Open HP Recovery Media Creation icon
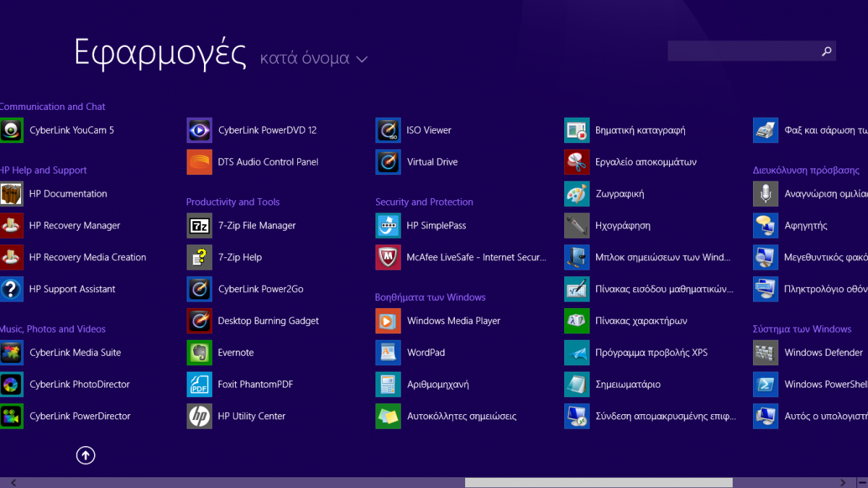Image resolution: width=868 pixels, height=488 pixels. 12,257
